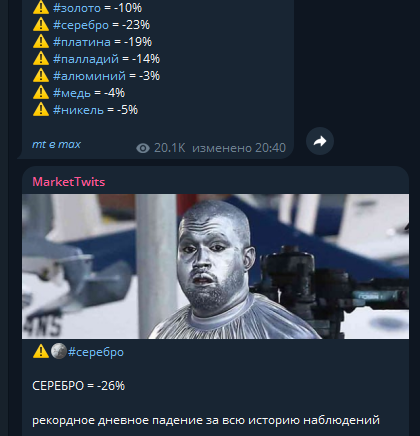Image resolution: width=420 pixels, height=436 pixels.
Task: Click the warning emoji above the СЕРЕБРО text
Action: 41,351
